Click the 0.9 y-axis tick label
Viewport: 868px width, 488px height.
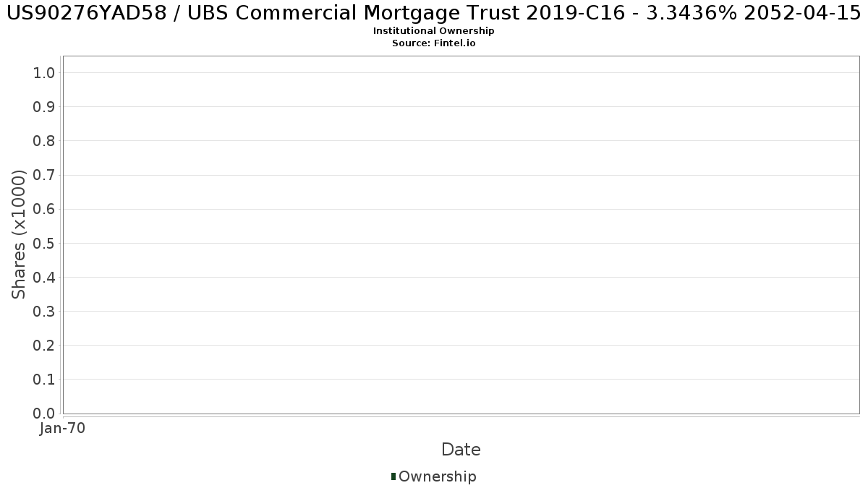pos(44,107)
